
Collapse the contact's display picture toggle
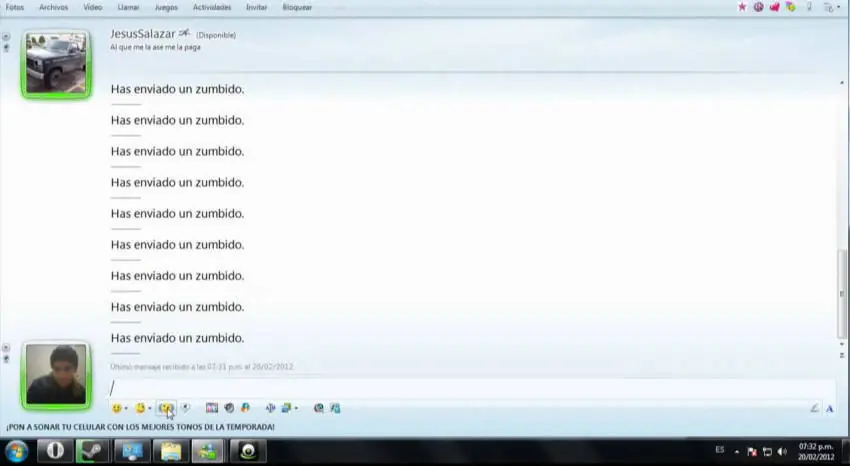click(x=6, y=36)
